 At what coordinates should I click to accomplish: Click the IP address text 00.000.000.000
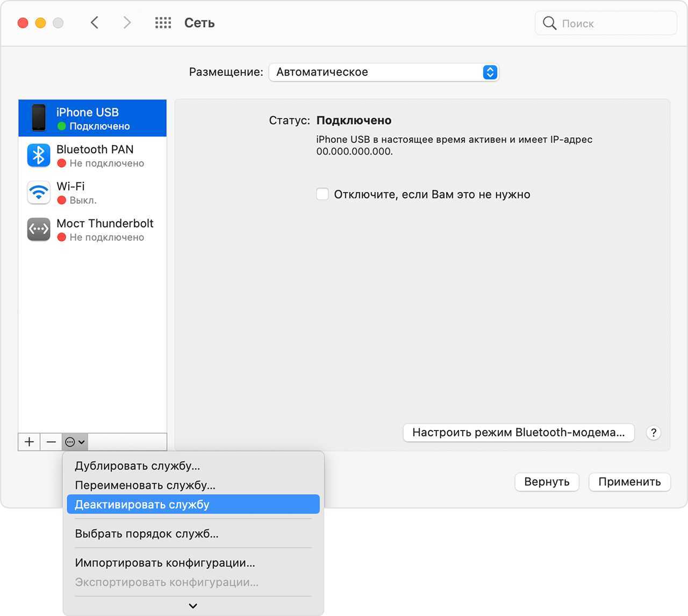354,152
